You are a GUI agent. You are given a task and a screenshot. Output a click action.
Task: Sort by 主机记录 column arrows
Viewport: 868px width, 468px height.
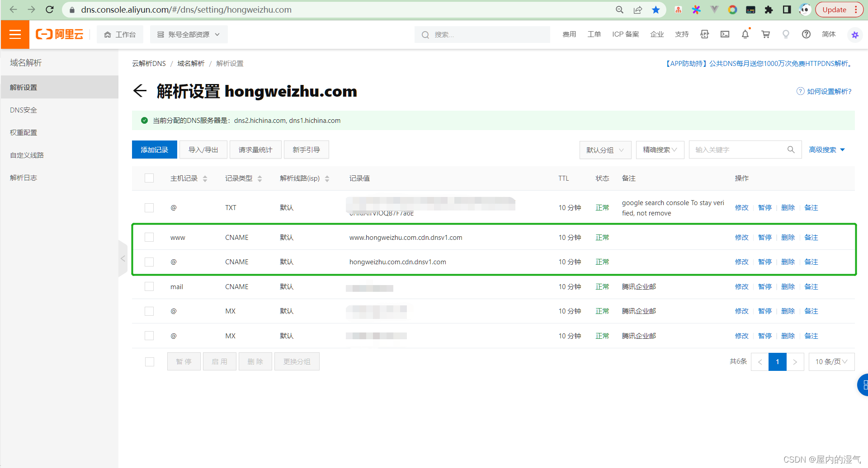point(205,178)
